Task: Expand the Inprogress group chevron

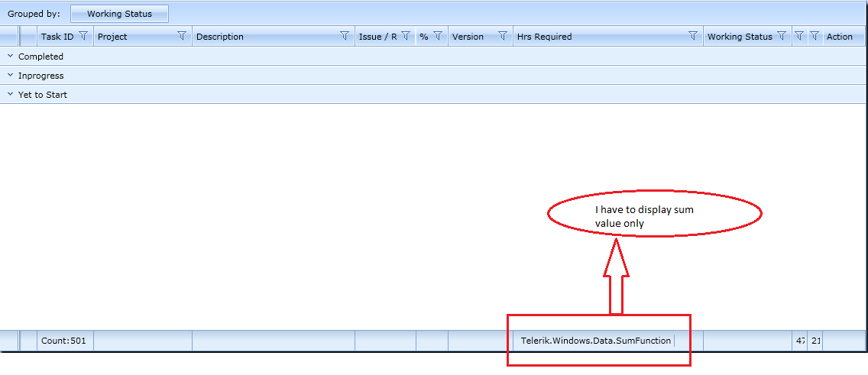Action: point(10,75)
